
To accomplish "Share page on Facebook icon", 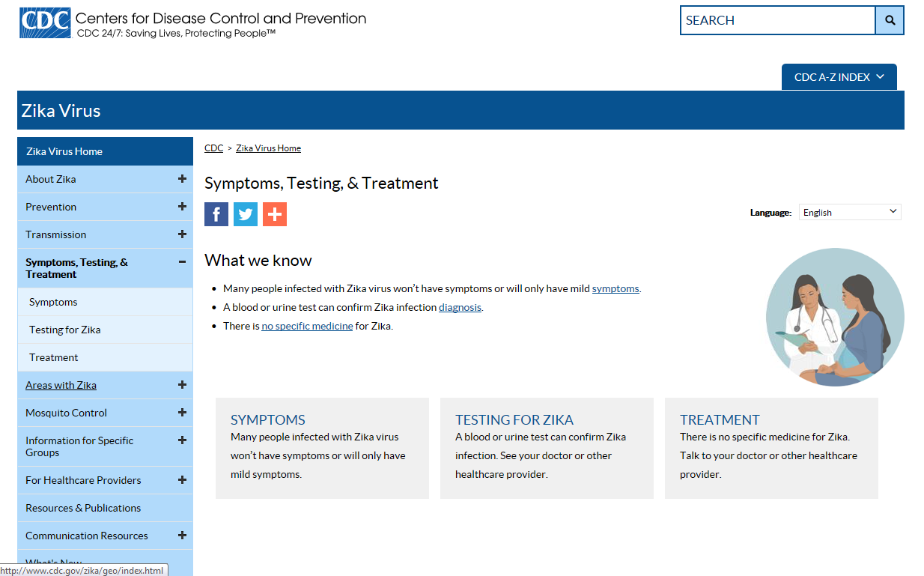I will click(216, 214).
